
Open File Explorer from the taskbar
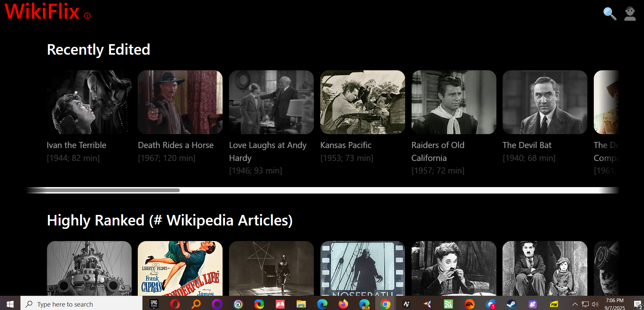tap(301, 304)
